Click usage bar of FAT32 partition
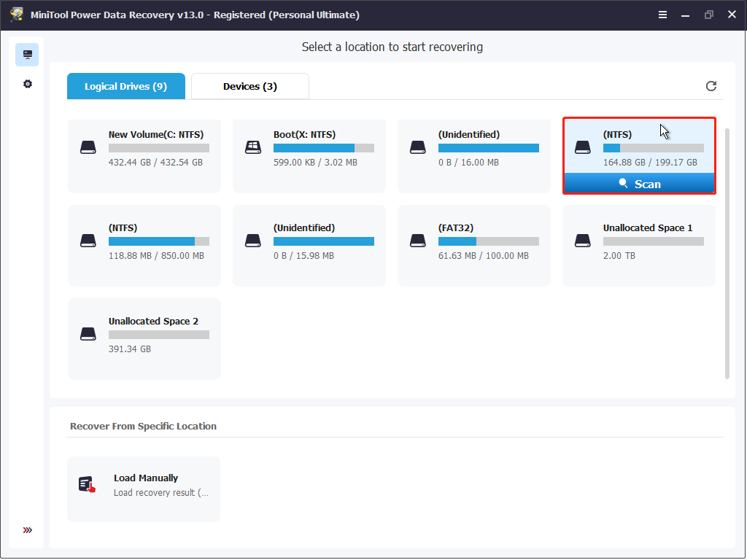Viewport: 747px width, 560px height. pyautogui.click(x=488, y=241)
